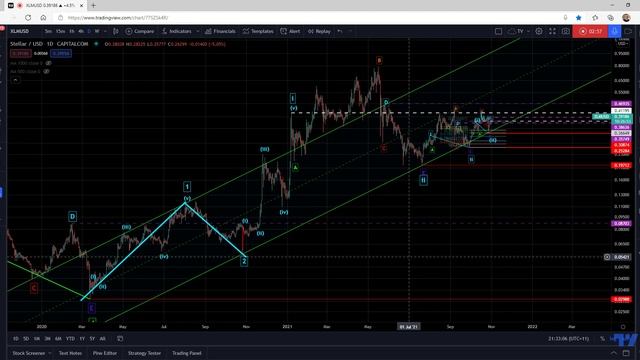Image resolution: width=640 pixels, height=360 pixels.
Task: Select the 1h timeframe
Action: click(x=71, y=31)
